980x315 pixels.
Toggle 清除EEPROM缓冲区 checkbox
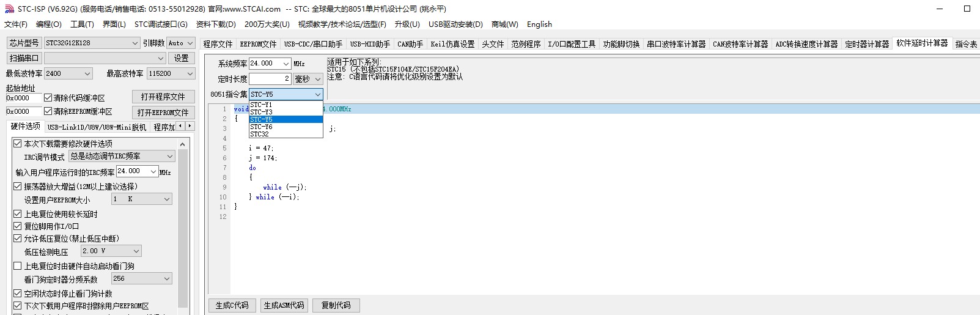click(48, 111)
